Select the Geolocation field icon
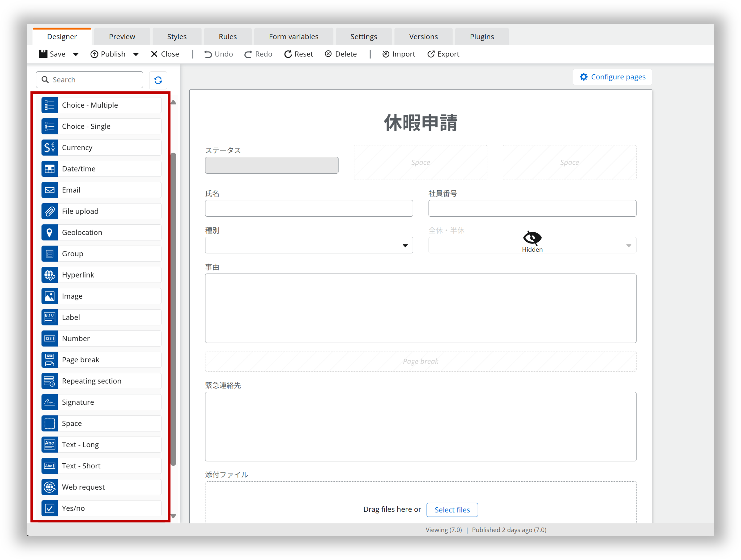Viewport: 741px width, 560px height. (x=50, y=232)
